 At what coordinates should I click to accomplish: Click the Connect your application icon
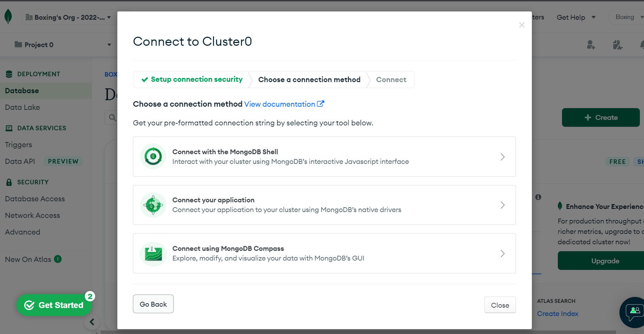[153, 205]
